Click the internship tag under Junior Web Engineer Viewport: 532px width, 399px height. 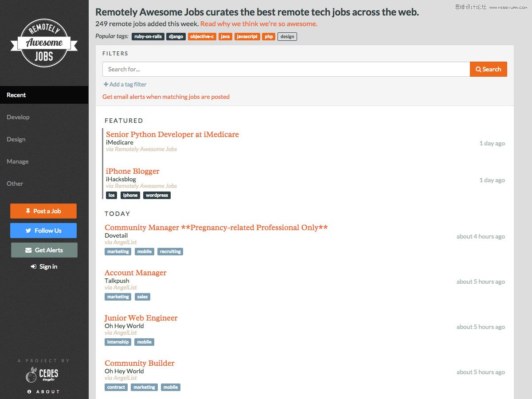click(118, 342)
